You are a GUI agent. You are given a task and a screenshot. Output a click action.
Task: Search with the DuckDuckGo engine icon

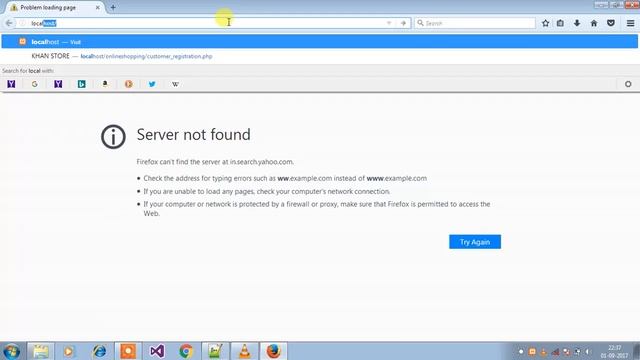pyautogui.click(x=129, y=84)
